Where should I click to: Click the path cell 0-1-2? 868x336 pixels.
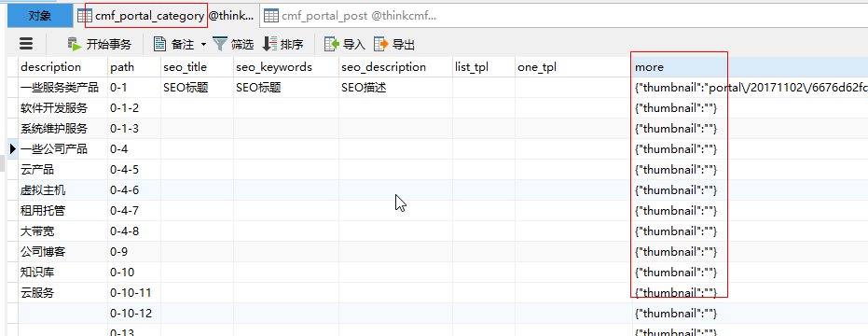[134, 108]
